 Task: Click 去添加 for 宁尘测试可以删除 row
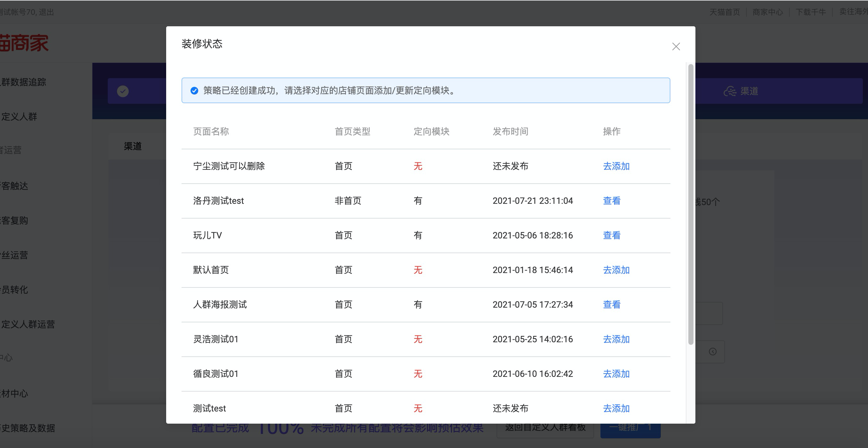616,166
